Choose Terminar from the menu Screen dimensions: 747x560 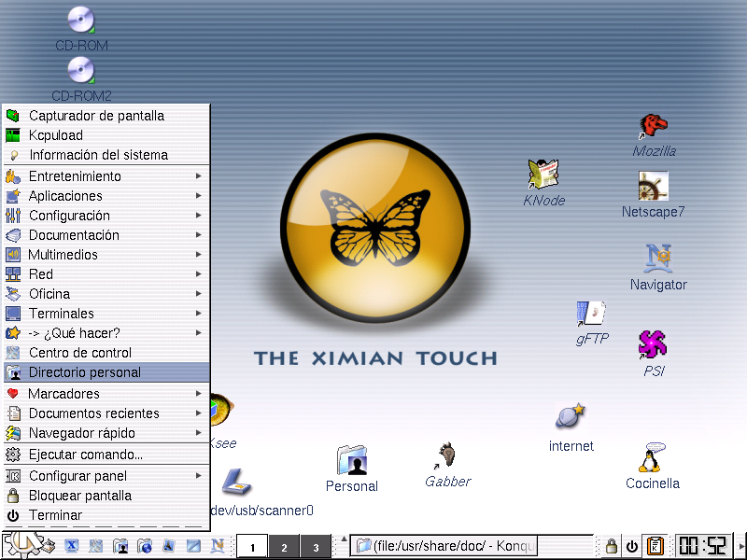point(106,515)
